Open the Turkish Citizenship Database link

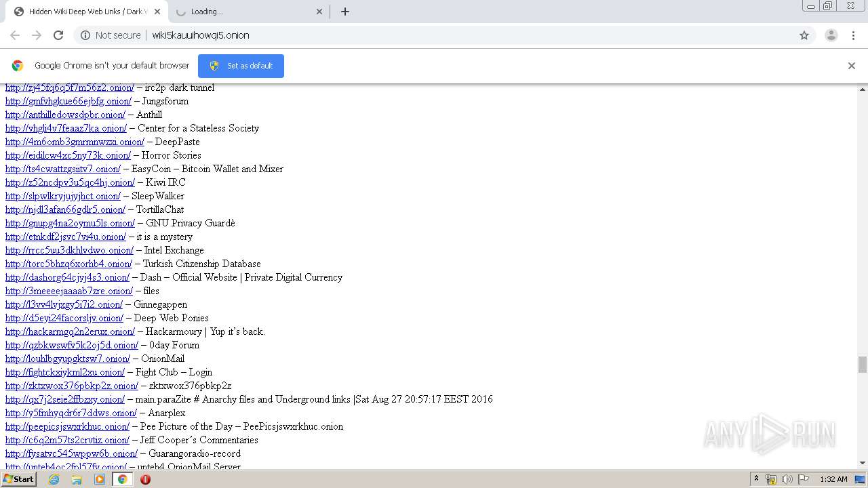click(x=68, y=264)
